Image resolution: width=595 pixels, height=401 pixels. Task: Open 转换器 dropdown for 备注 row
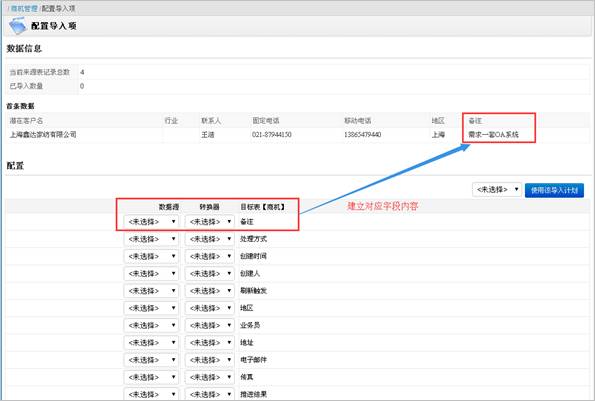point(210,222)
